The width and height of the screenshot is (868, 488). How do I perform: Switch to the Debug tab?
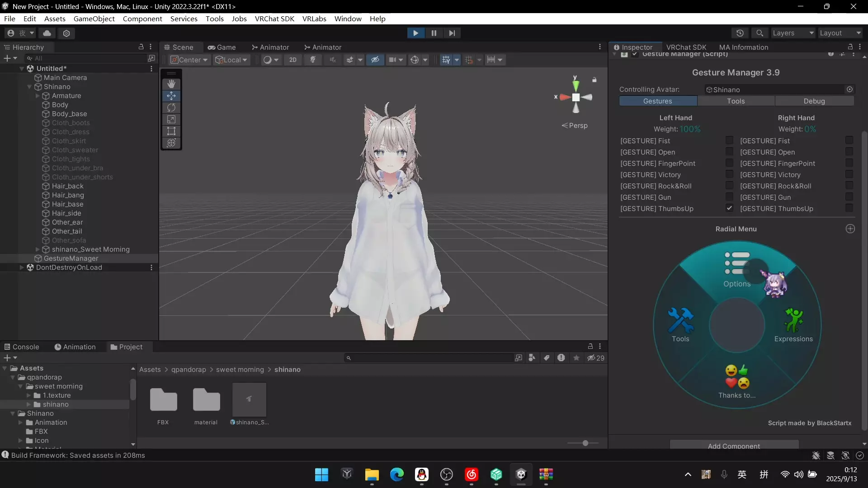click(814, 101)
